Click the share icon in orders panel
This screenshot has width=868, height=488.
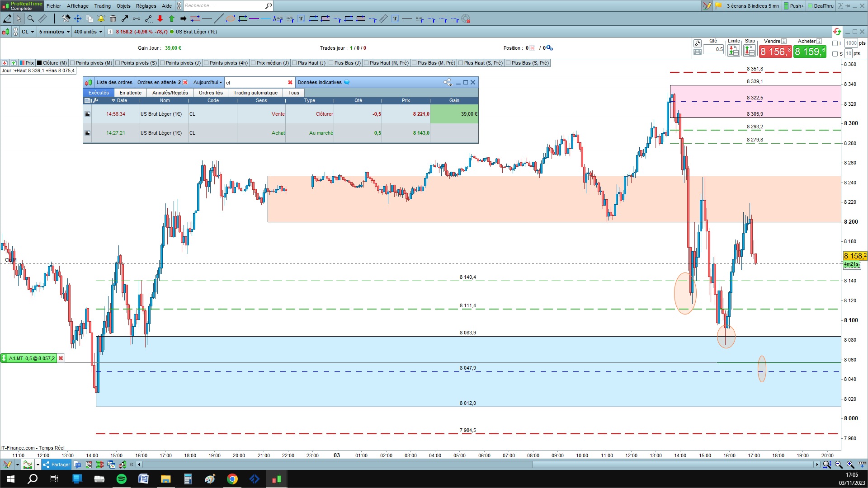coord(448,82)
